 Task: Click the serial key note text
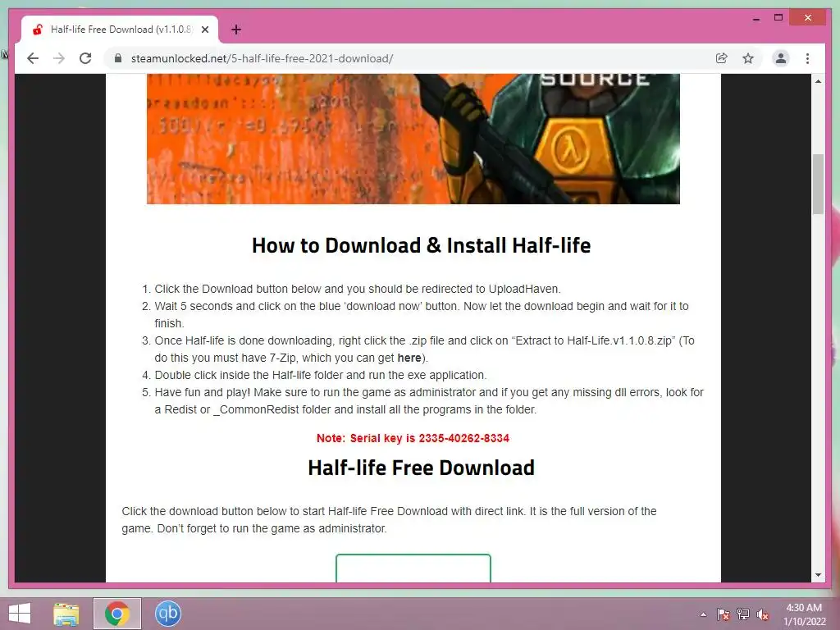[413, 438]
